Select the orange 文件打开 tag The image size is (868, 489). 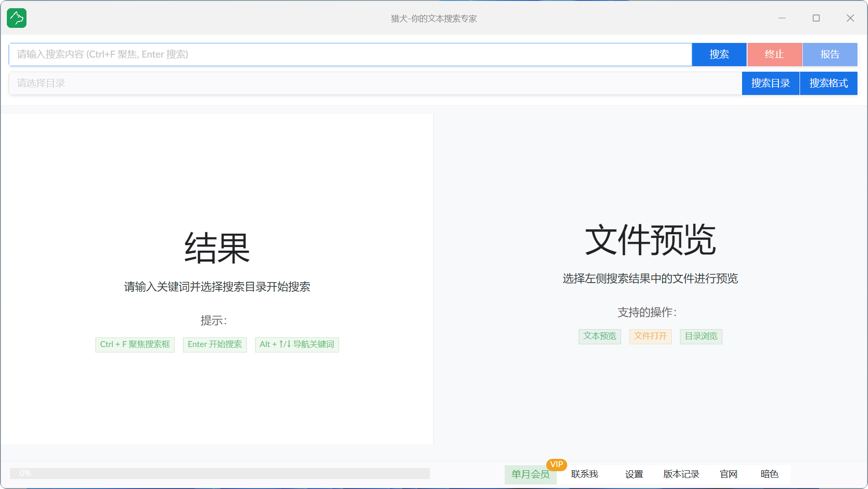point(650,336)
